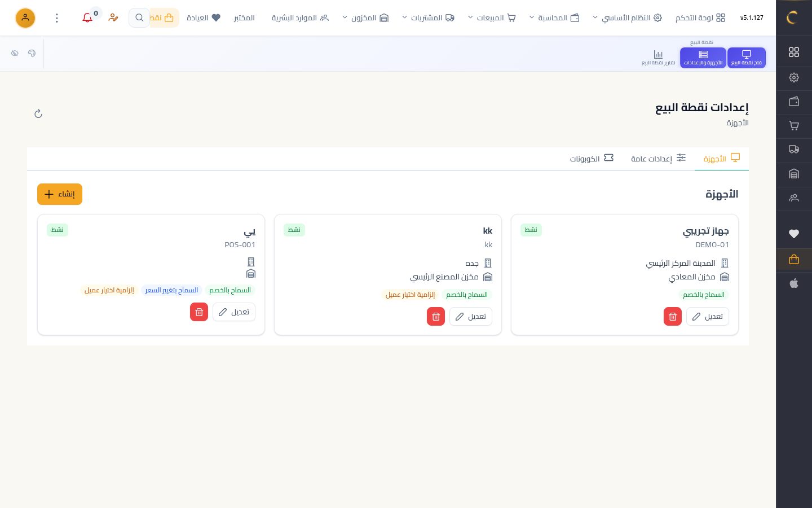Click the إنشاء create button
This screenshot has height=508, width=812.
pos(60,194)
